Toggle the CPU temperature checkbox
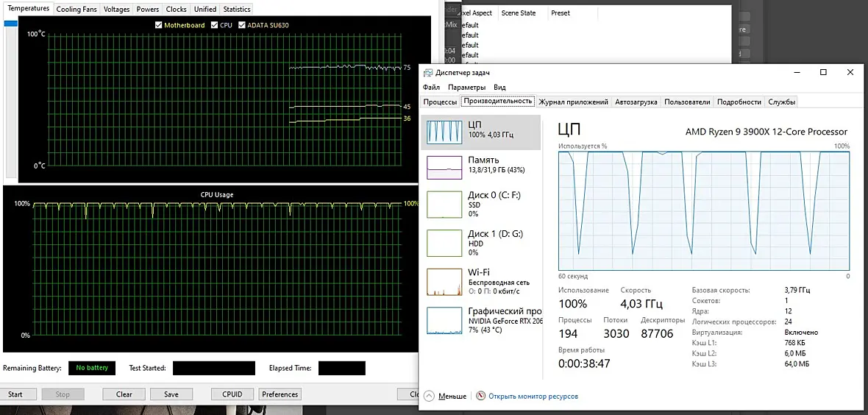The height and width of the screenshot is (415, 868). point(214,25)
